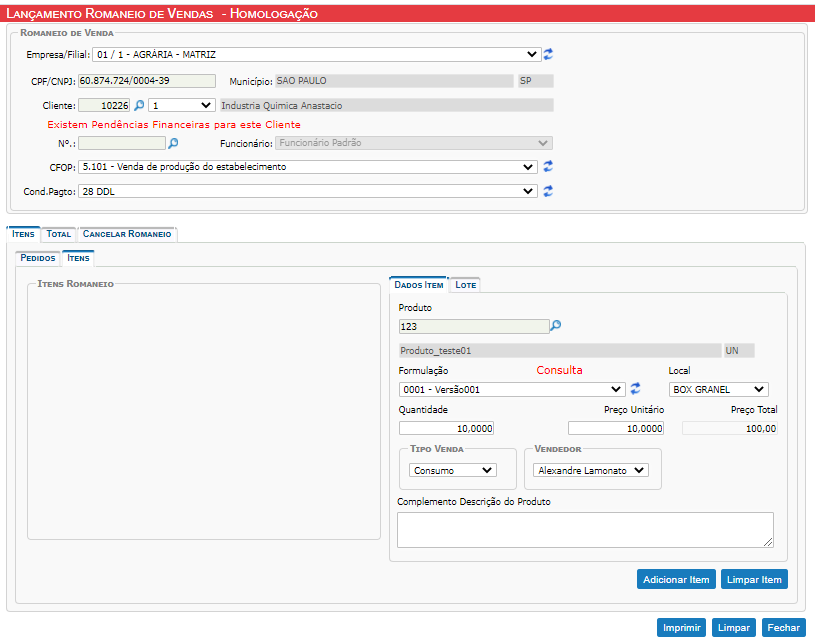Refresh the Cond.Pagto list icon
Image resolution: width=815 pixels, height=642 pixels.
tap(548, 191)
